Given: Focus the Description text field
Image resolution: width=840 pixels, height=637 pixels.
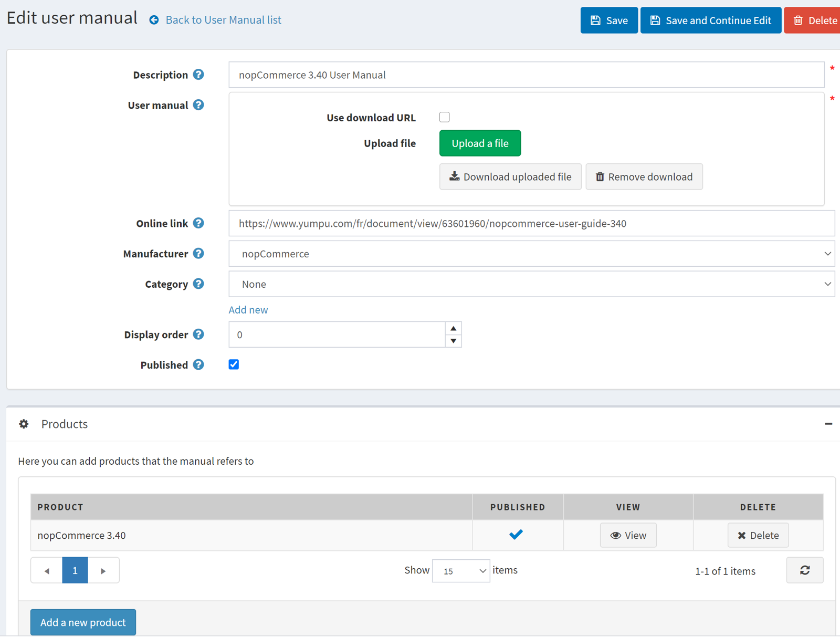Looking at the screenshot, I should [527, 75].
